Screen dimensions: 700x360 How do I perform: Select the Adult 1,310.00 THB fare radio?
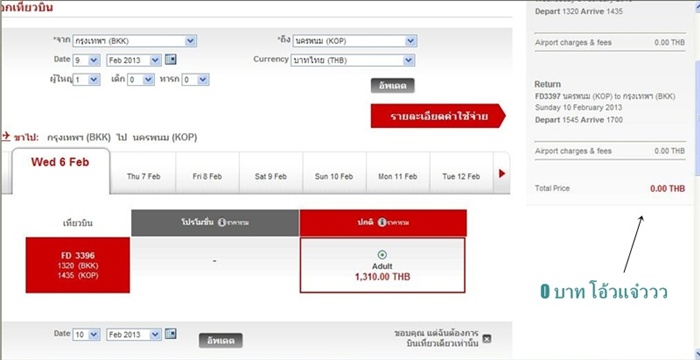[x=382, y=255]
